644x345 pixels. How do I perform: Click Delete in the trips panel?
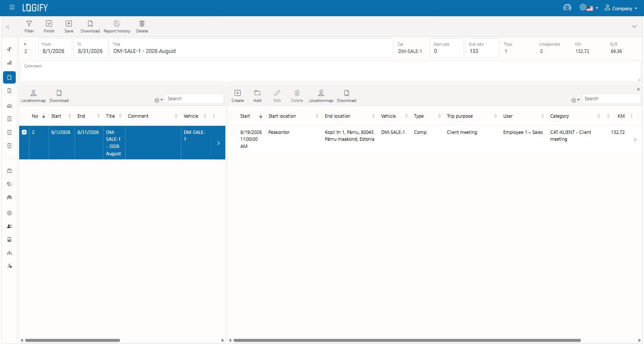(297, 96)
